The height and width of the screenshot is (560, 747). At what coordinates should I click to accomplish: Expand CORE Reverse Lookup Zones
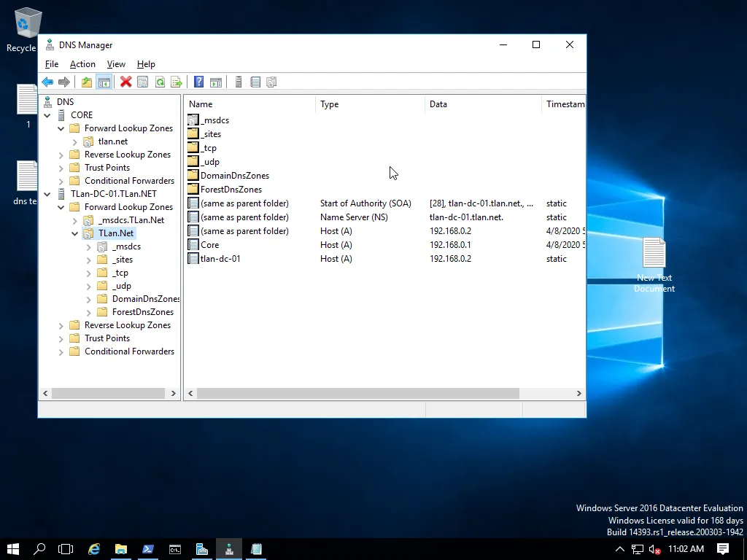61,155
